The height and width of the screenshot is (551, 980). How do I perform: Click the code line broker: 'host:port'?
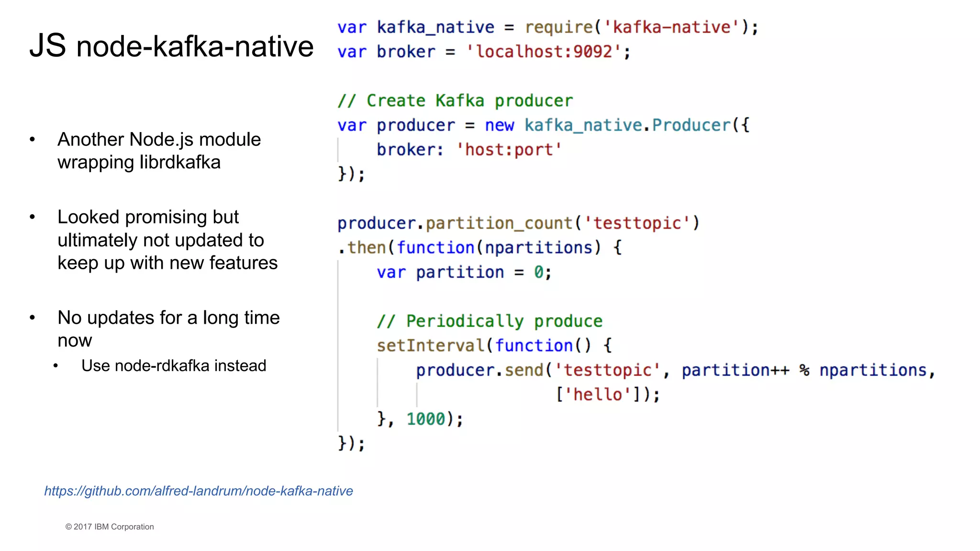coord(469,150)
